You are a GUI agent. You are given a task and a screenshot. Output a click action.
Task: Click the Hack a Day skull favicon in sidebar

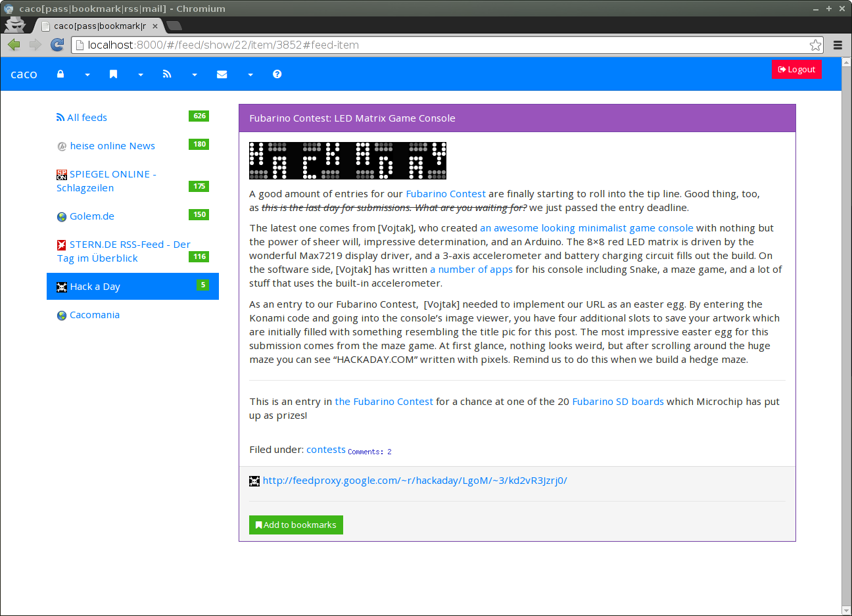pyautogui.click(x=62, y=287)
